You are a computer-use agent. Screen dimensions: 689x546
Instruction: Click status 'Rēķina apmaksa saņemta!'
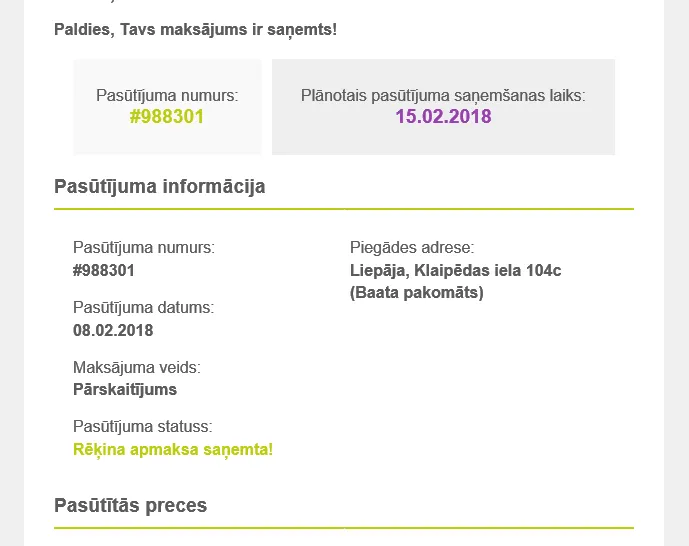click(x=173, y=450)
